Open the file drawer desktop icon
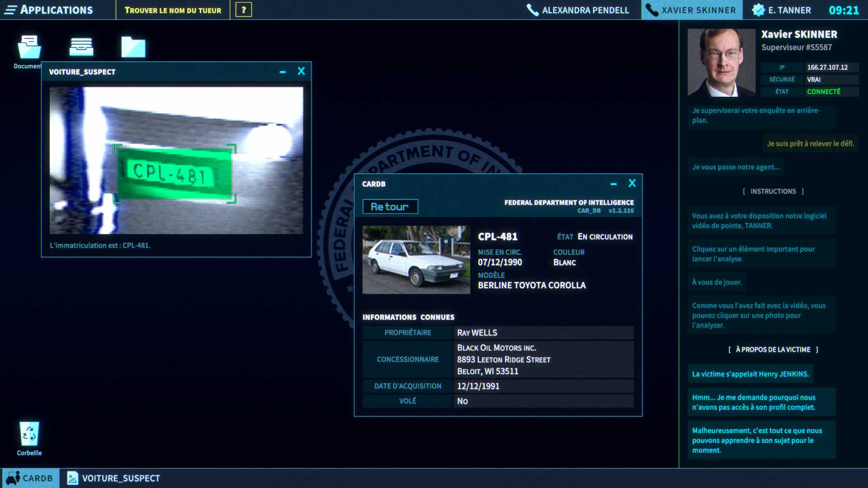 point(81,47)
